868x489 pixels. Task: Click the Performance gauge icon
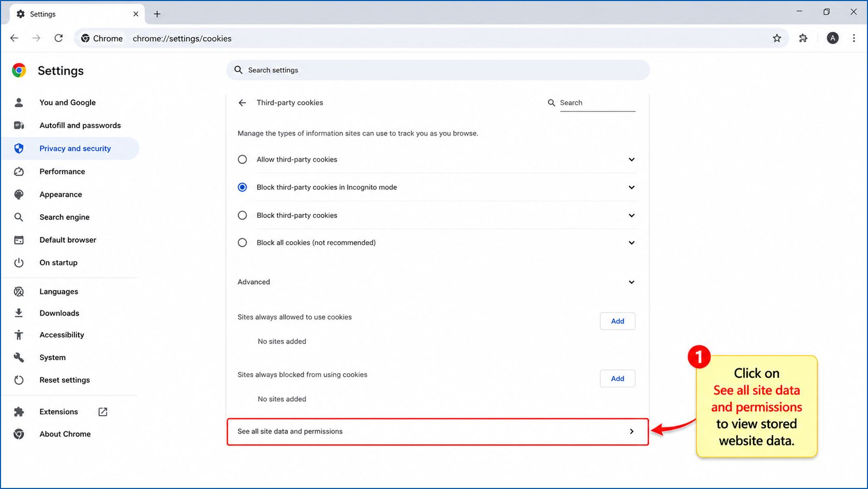pyautogui.click(x=19, y=171)
